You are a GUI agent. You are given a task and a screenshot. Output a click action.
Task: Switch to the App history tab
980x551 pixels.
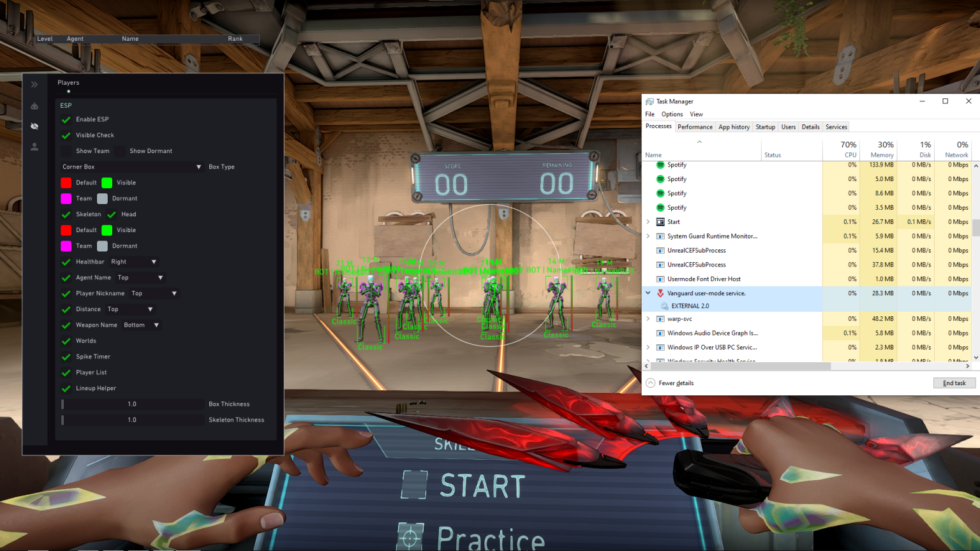click(x=734, y=127)
